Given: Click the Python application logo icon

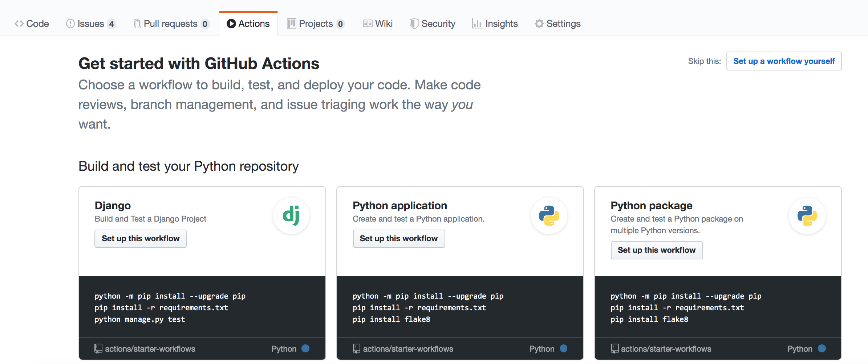Looking at the screenshot, I should coord(549,216).
